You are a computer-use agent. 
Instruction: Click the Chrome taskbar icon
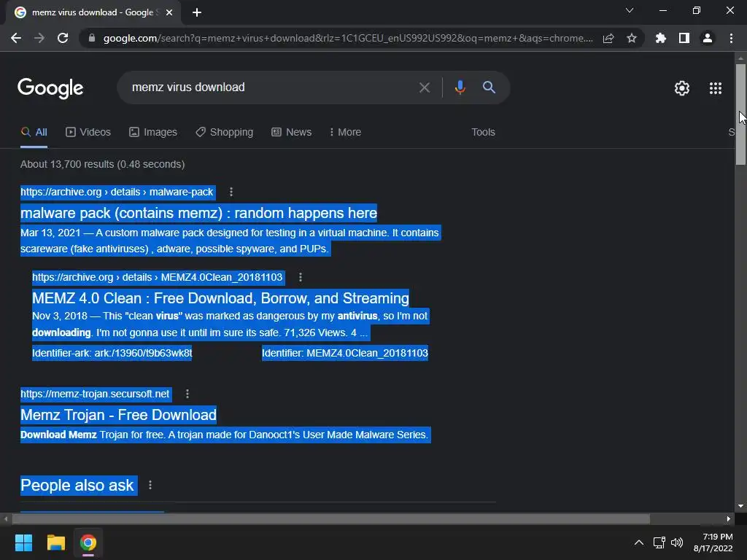tap(88, 542)
